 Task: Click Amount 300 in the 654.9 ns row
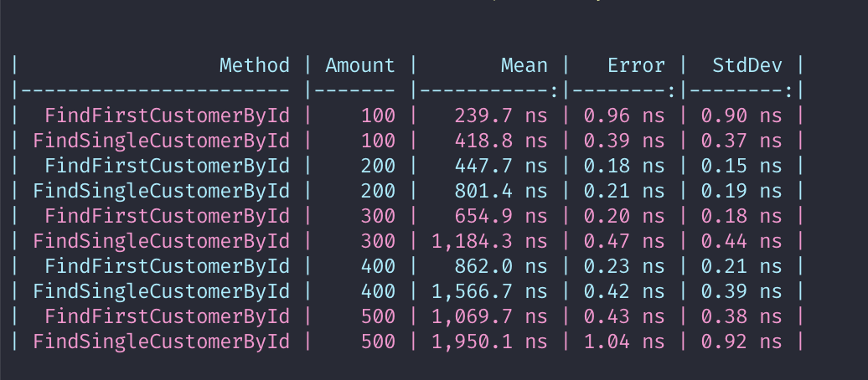point(378,216)
